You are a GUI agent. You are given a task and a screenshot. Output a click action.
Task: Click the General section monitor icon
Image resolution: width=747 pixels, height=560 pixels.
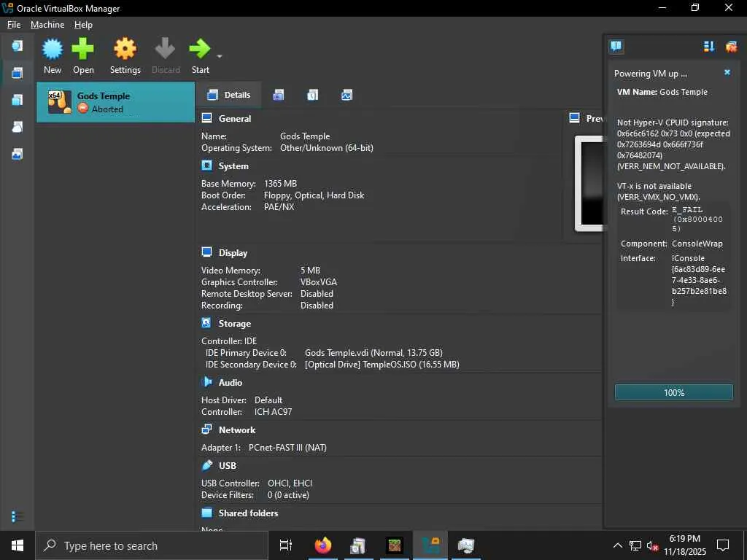point(206,118)
